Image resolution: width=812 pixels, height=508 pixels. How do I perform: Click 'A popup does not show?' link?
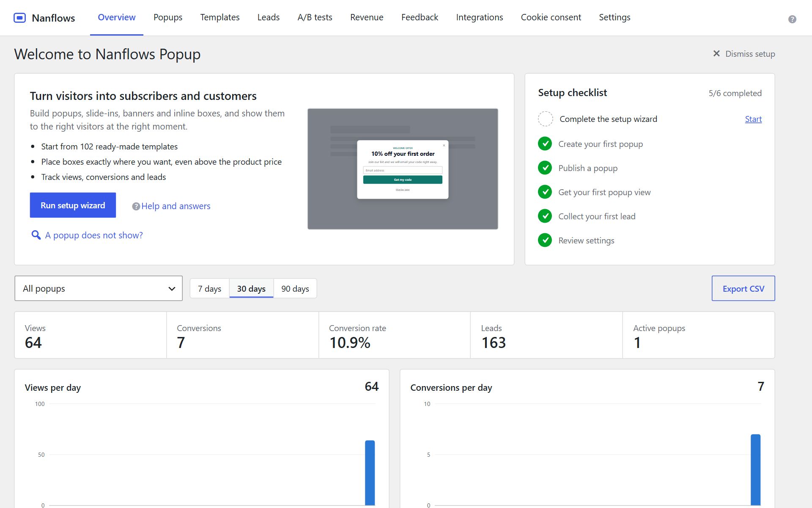94,235
